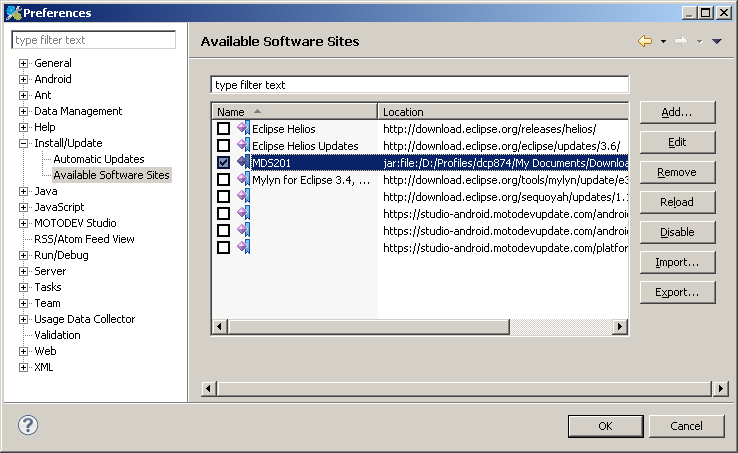Expand the MOTODEV Studio tree node
The height and width of the screenshot is (453, 738).
(x=23, y=223)
